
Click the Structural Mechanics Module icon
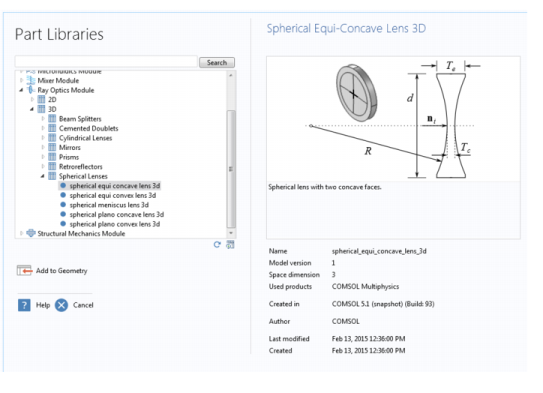point(31,233)
